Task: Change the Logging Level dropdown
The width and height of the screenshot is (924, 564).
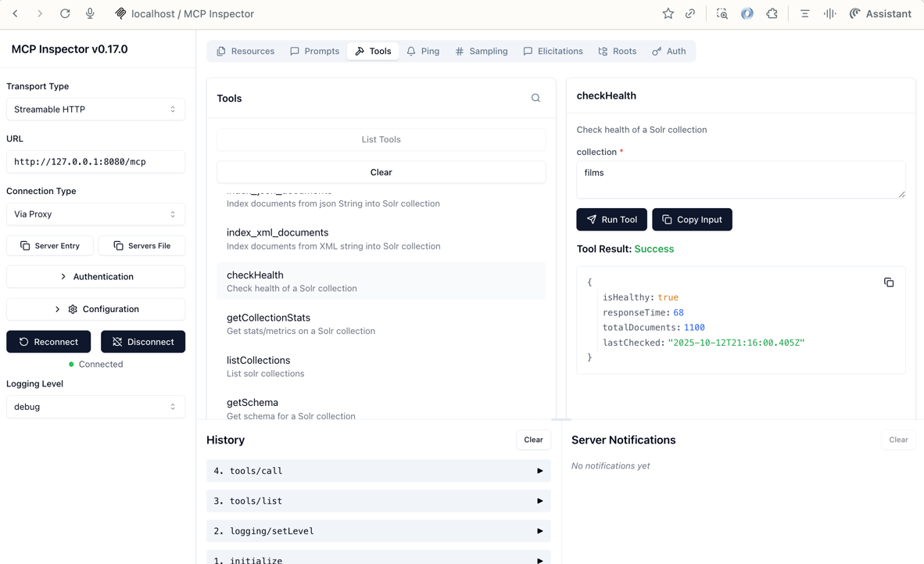Action: [95, 407]
